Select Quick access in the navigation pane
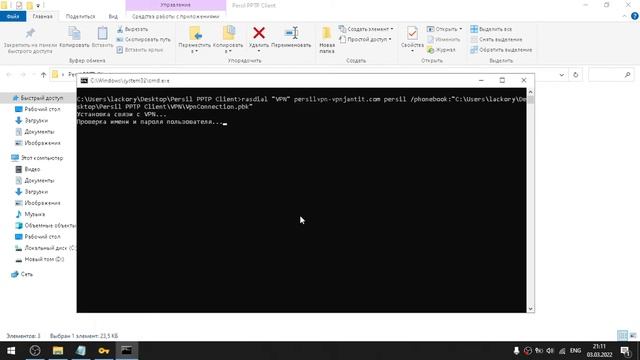The image size is (640, 360). tap(38, 98)
